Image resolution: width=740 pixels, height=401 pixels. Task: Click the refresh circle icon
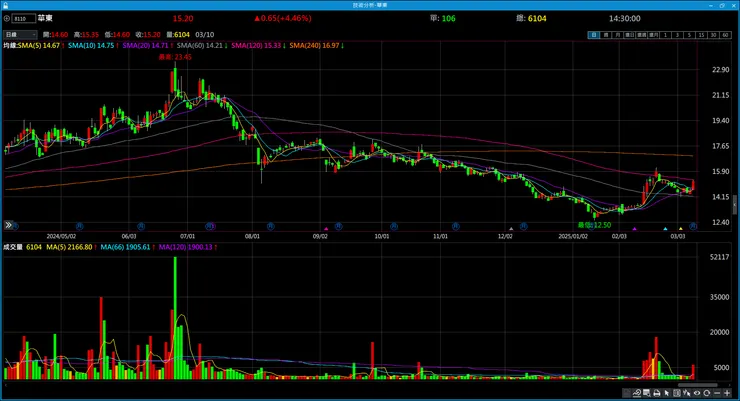706,393
